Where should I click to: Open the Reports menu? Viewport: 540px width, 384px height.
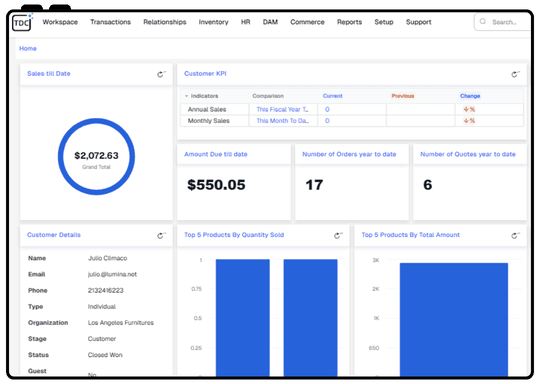tap(350, 22)
